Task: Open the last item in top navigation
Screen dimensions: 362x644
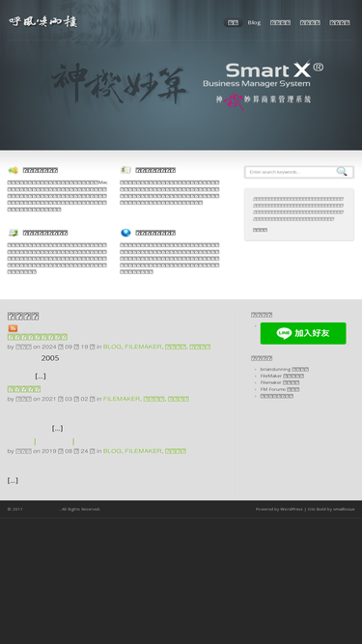Action: point(340,22)
